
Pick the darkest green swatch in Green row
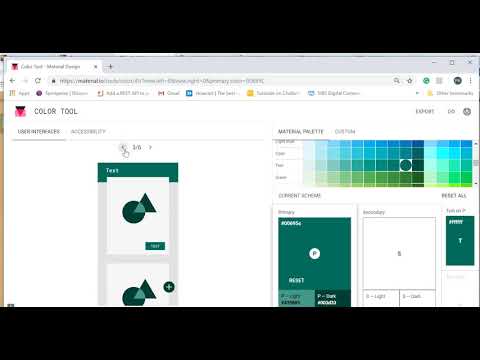tap(418, 177)
